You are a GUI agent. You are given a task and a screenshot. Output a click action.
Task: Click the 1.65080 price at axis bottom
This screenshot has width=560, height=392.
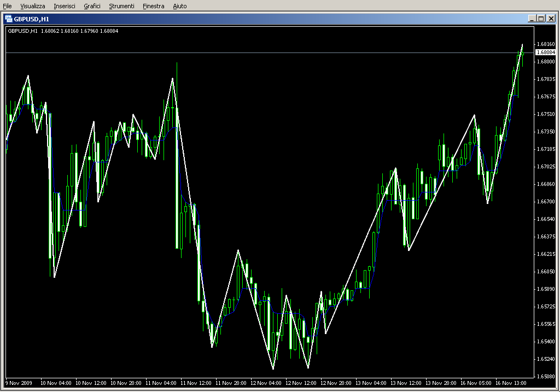545,377
